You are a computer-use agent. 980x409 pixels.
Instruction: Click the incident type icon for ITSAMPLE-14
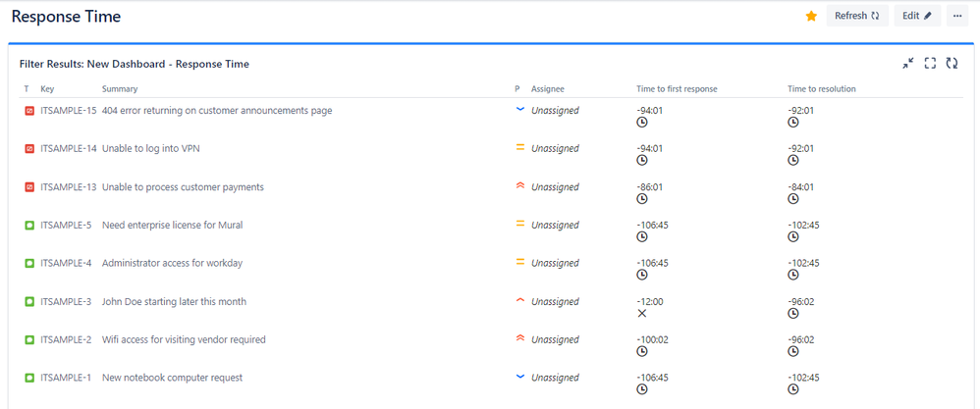coord(28,149)
